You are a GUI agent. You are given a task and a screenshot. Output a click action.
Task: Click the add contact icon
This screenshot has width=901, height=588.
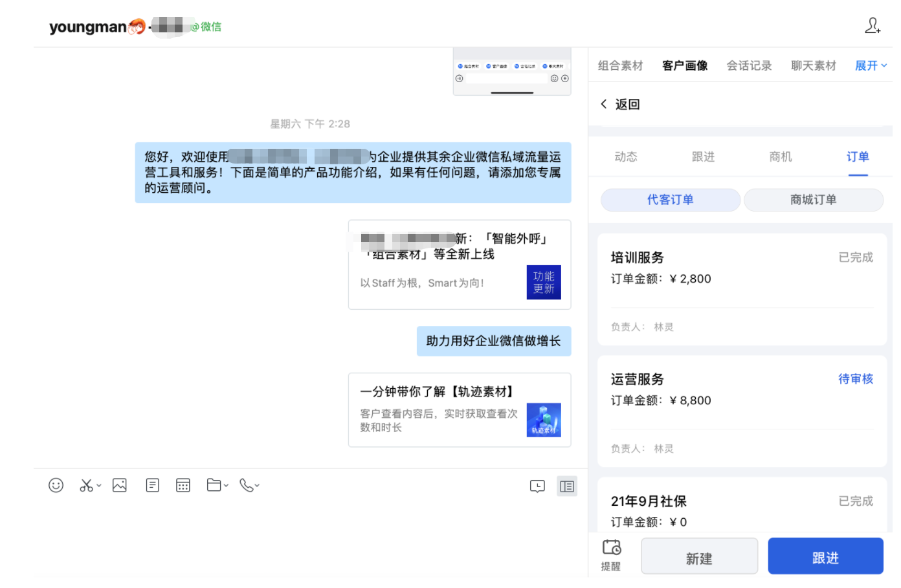(873, 26)
